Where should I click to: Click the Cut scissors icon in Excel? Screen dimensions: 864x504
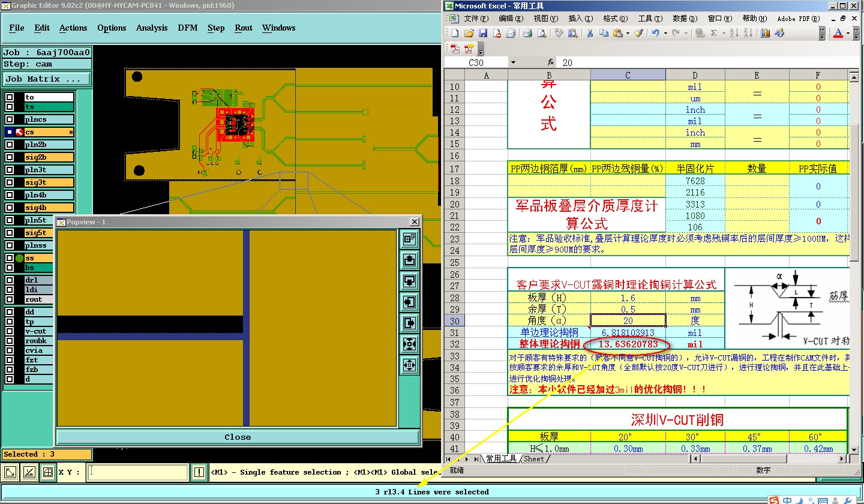tap(590, 34)
